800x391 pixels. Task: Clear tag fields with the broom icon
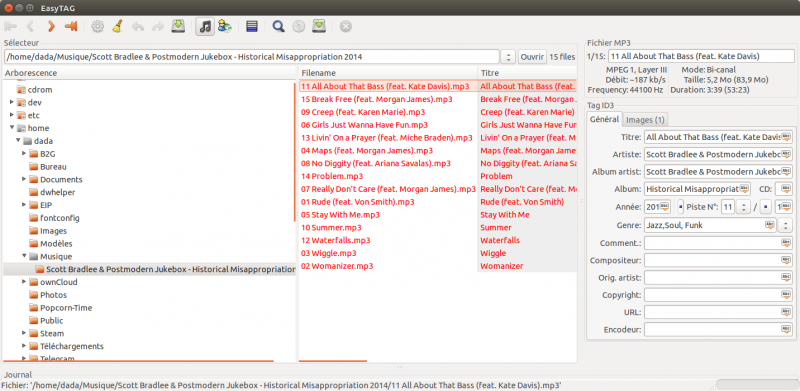117,26
